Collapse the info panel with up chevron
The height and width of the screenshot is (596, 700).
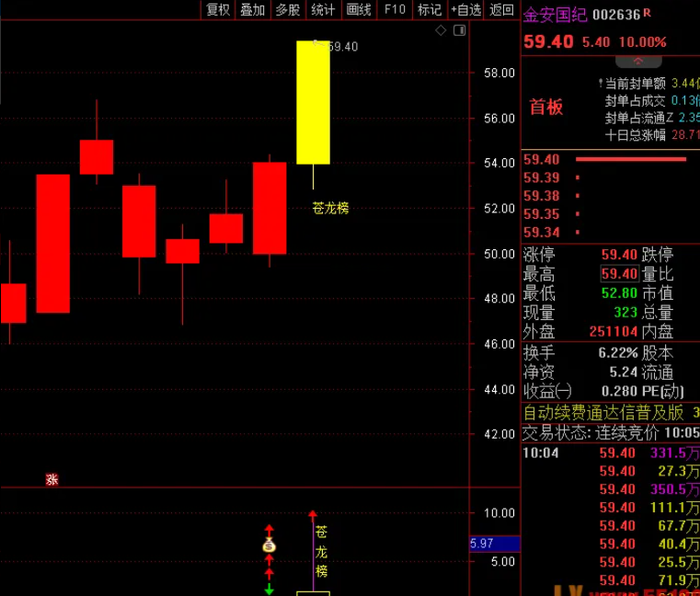(638, 61)
